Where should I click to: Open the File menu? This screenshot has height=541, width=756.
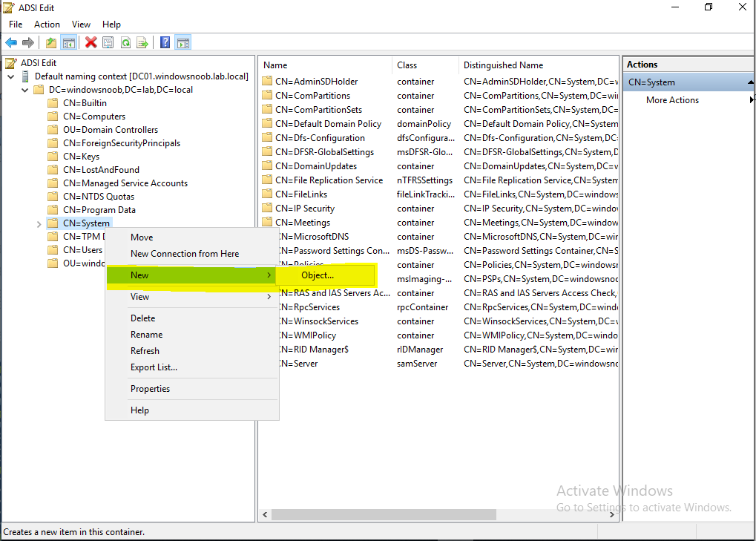16,24
